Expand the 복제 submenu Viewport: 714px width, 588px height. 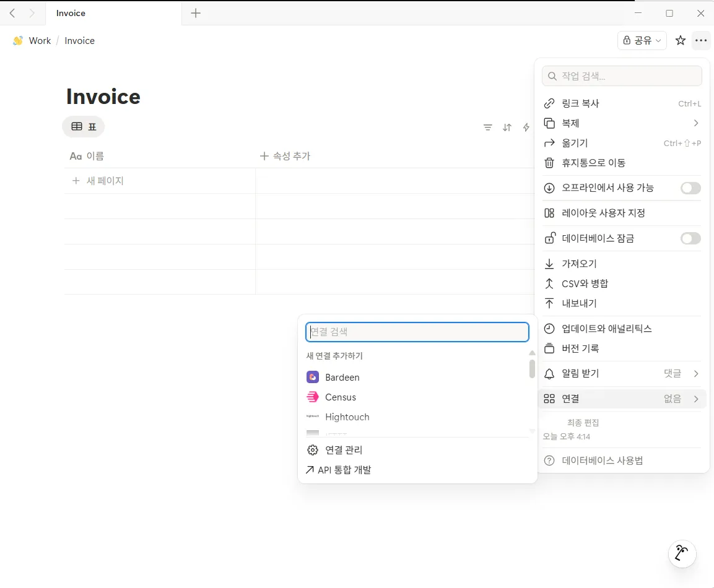tap(622, 123)
